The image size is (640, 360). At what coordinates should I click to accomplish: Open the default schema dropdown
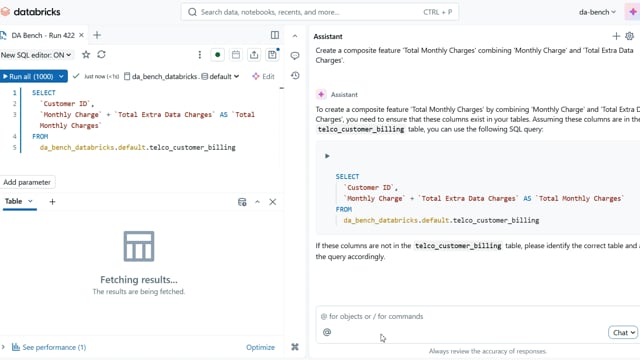tap(220, 76)
